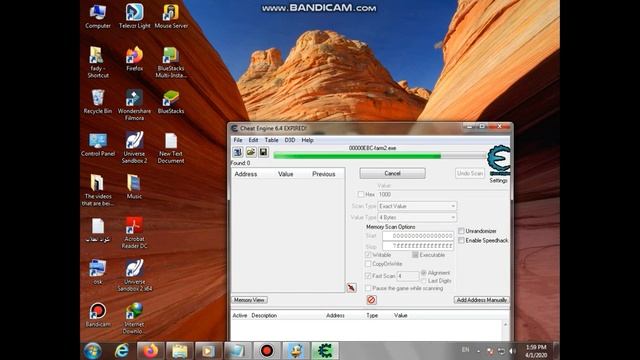
Task: Click the Undo Scan button
Action: (470, 173)
